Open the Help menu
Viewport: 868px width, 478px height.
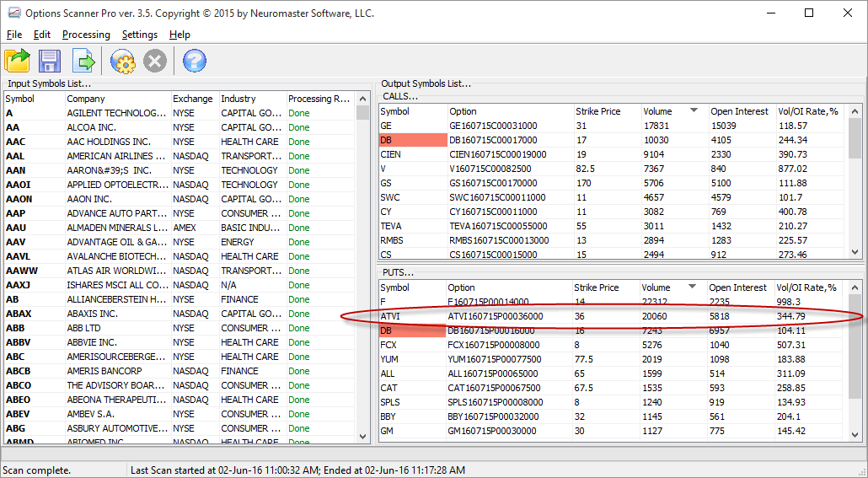coord(179,35)
